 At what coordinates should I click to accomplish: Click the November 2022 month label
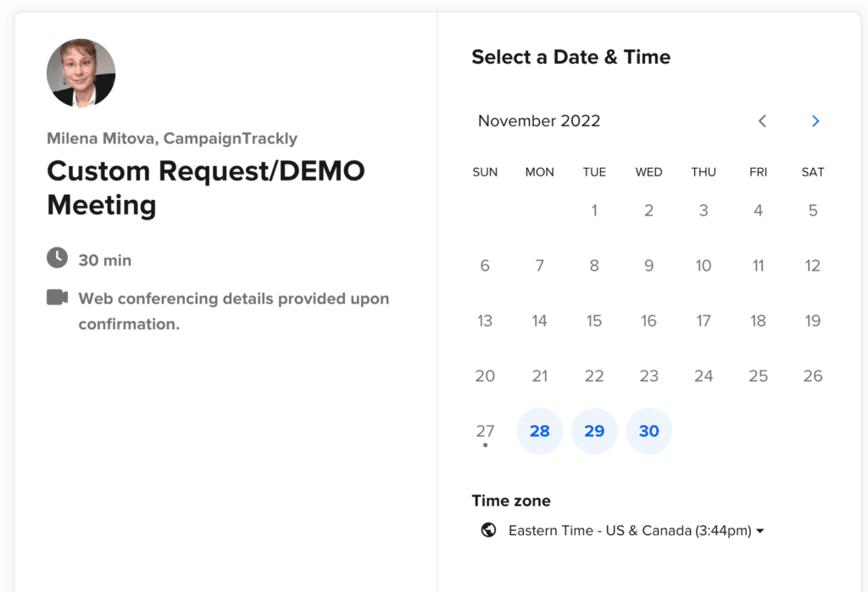pos(539,120)
